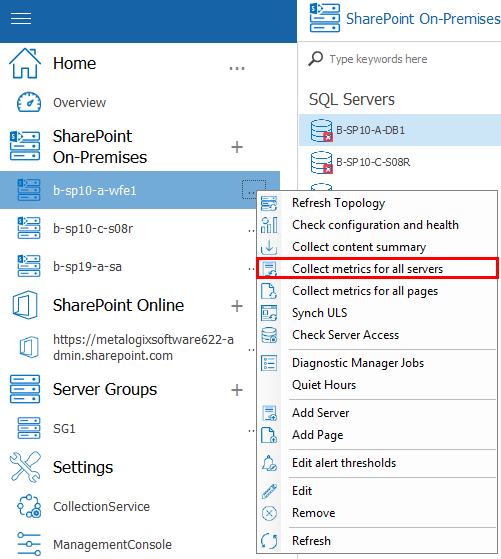Add a SharePoint On-Premises farm with plus
The width and height of the screenshot is (501, 559).
pos(237,147)
